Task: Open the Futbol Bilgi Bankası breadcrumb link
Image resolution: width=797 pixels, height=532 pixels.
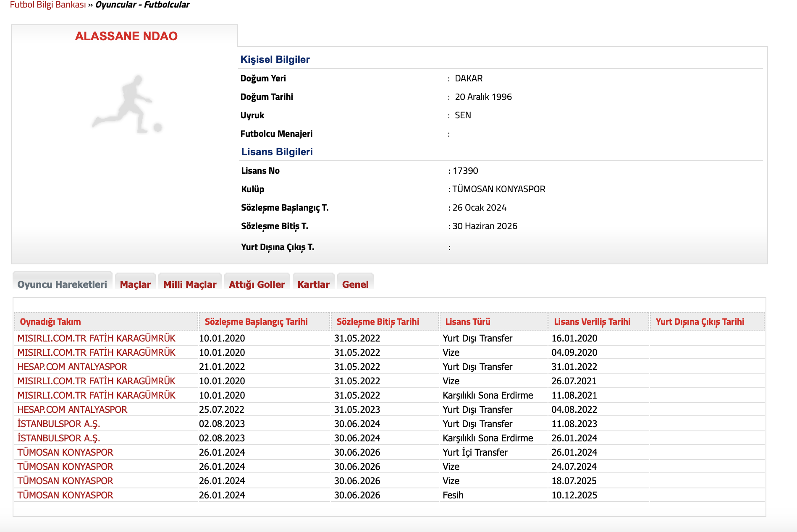Action: (47, 5)
